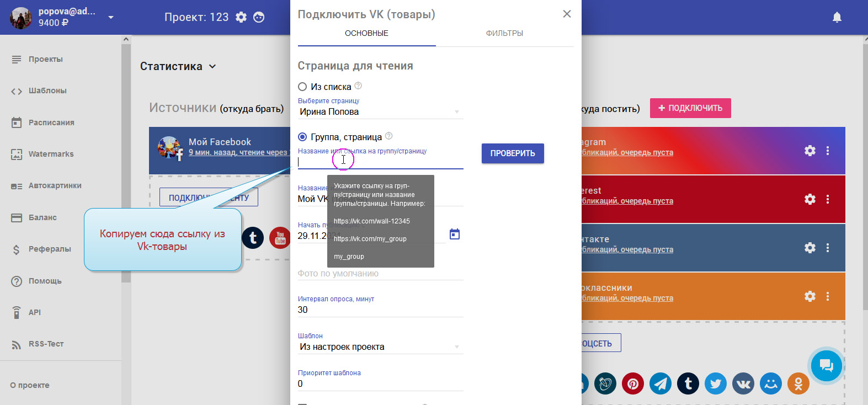Click the Telegram icon in the bottom row
868x405 pixels.
pyautogui.click(x=661, y=383)
